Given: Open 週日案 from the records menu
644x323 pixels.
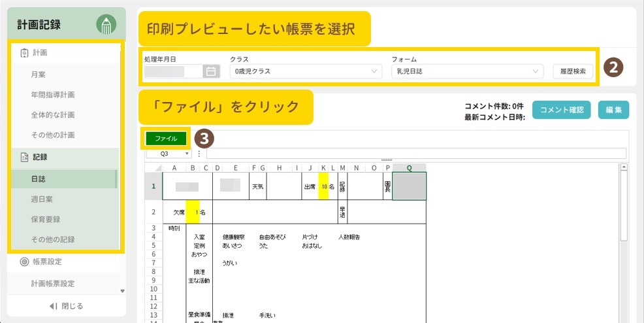Looking at the screenshot, I should (42, 198).
